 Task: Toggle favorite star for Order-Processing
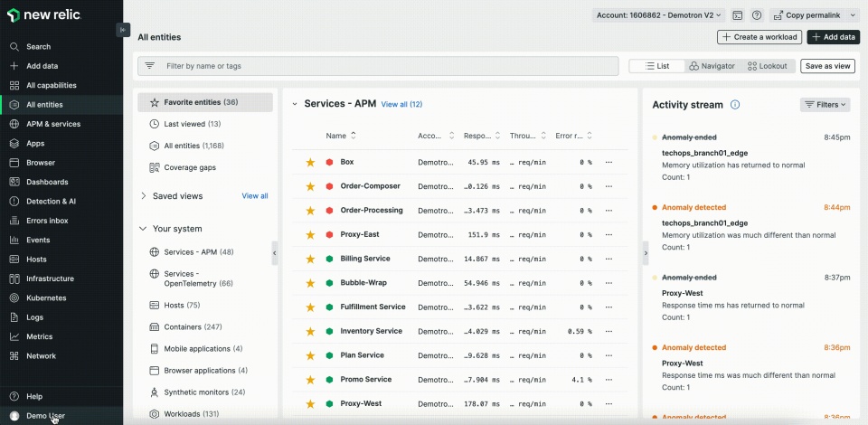pos(310,211)
